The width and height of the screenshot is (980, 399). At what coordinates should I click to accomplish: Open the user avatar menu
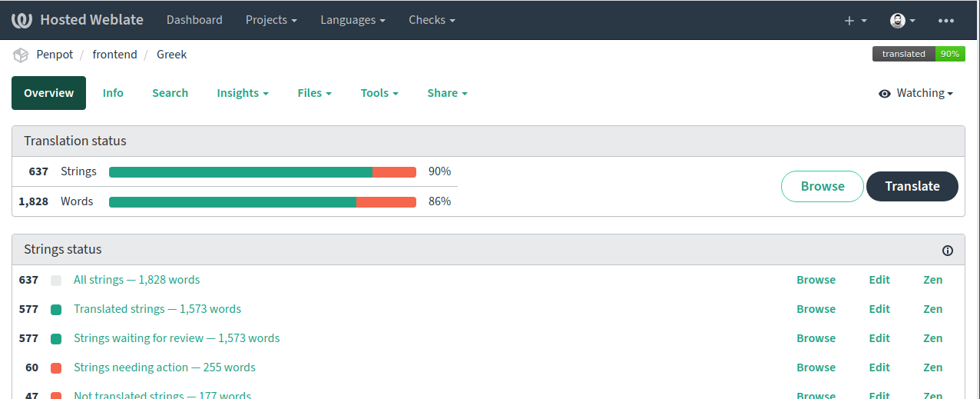pyautogui.click(x=902, y=21)
